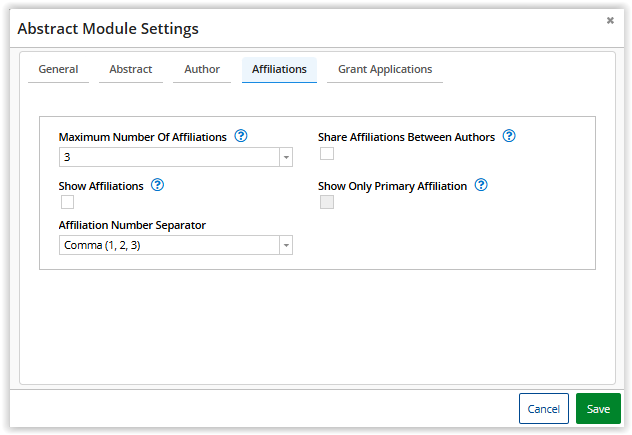Open help for Maximum Number Of Affiliations
This screenshot has height=435, width=632.
click(x=240, y=137)
